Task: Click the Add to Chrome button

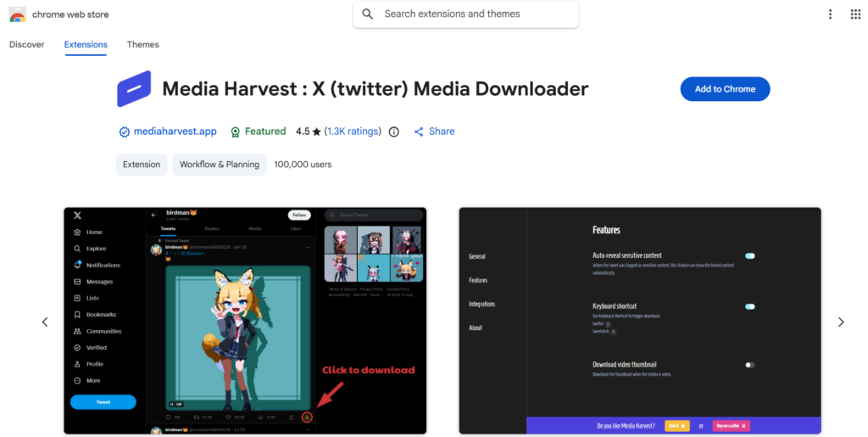Action: (x=726, y=89)
